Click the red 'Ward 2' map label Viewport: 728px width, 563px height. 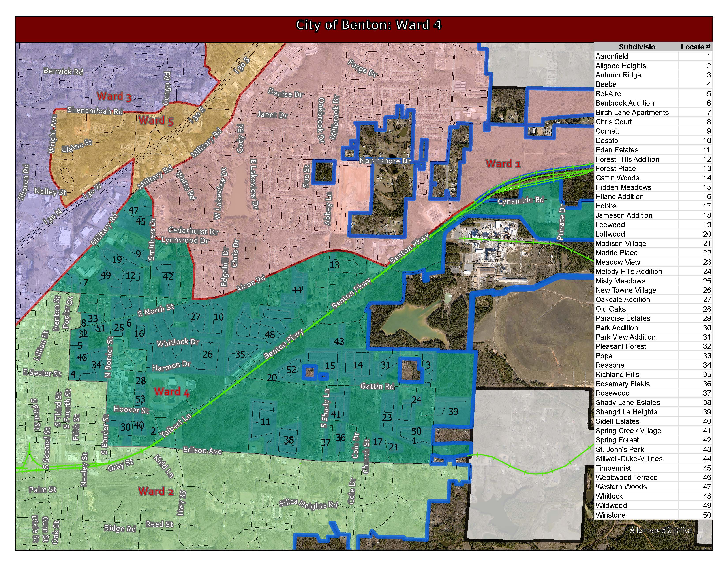156,491
